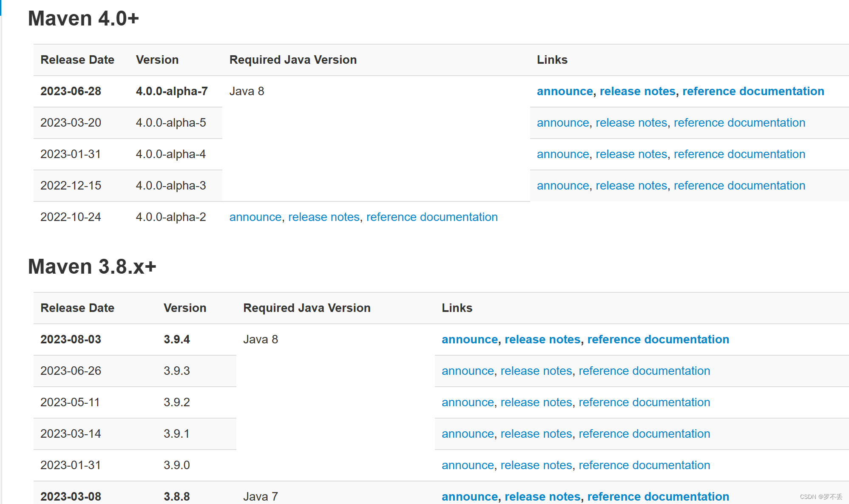Open reference documentation for Maven 3.9.1
This screenshot has width=849, height=504.
click(644, 434)
